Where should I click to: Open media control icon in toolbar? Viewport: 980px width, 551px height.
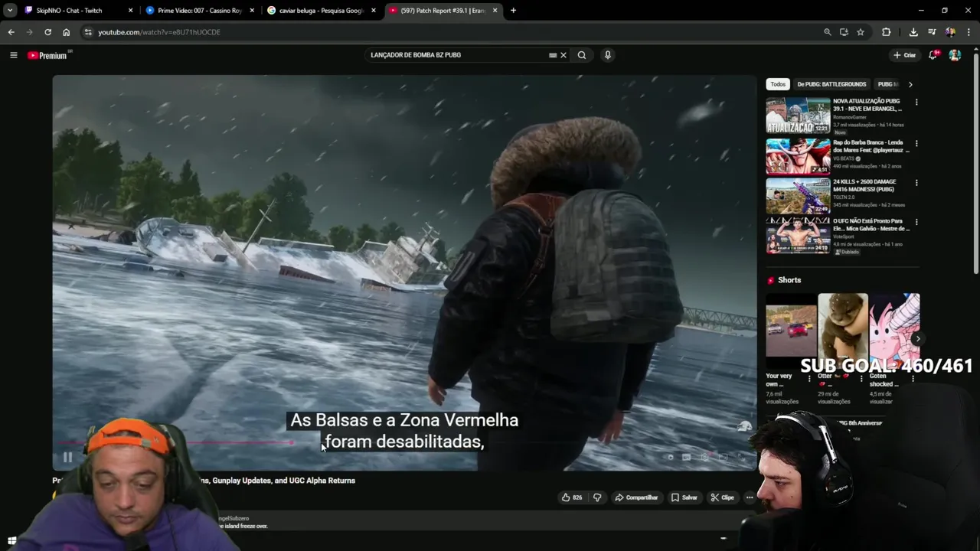(932, 32)
